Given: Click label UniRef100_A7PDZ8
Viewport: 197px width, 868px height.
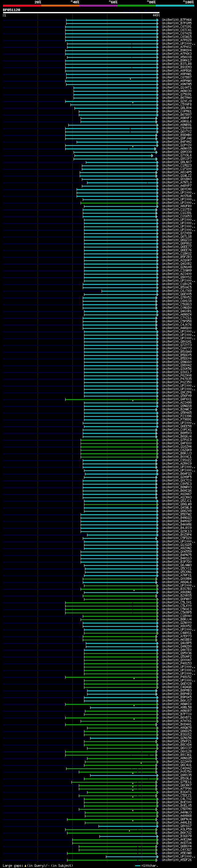Looking at the screenshot, I should (x=177, y=40).
